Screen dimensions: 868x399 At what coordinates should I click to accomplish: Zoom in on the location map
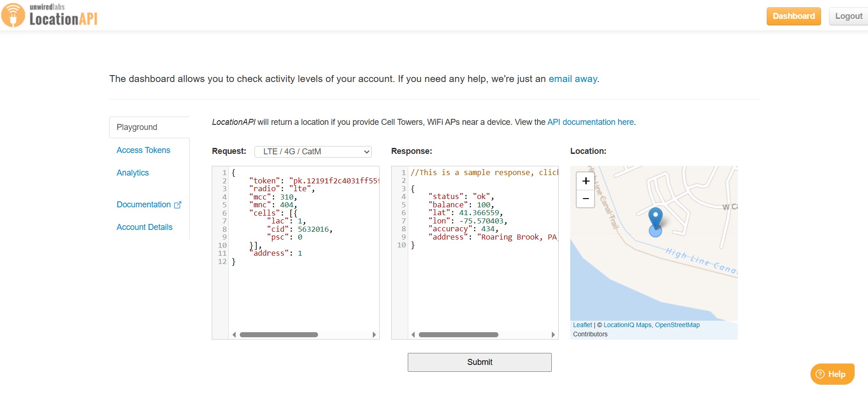click(585, 181)
